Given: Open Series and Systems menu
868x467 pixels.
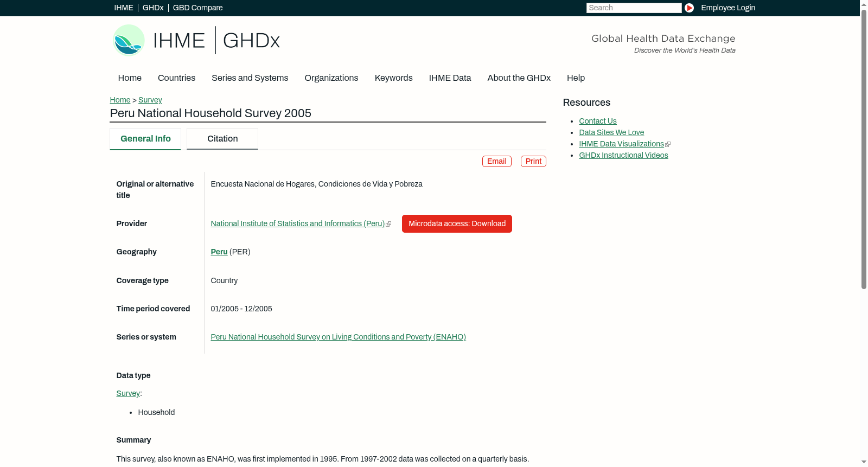Looking at the screenshot, I should pyautogui.click(x=250, y=78).
